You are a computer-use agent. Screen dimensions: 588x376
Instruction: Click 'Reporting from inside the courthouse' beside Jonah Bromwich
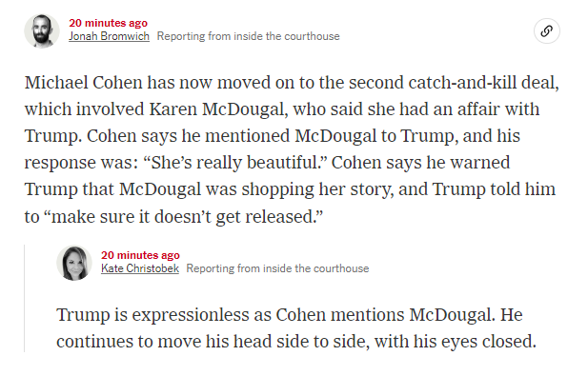[248, 36]
